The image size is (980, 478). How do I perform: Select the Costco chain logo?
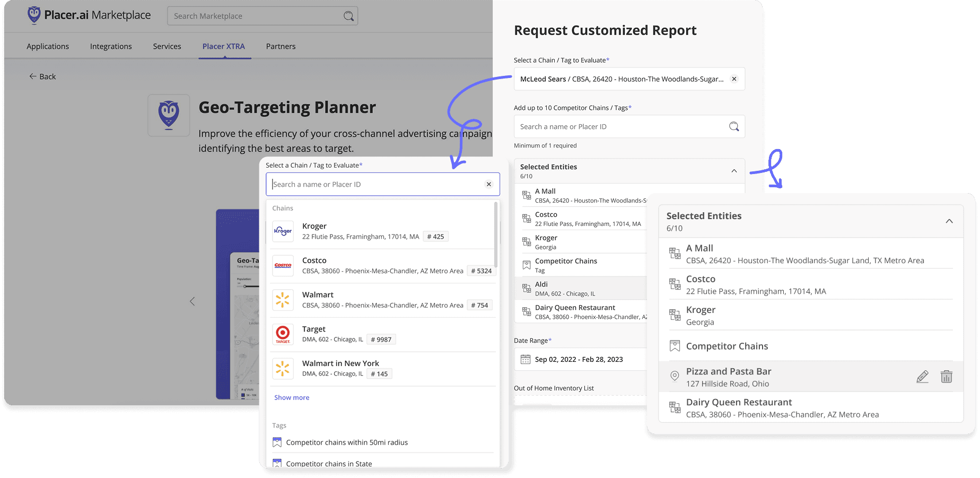[283, 265]
